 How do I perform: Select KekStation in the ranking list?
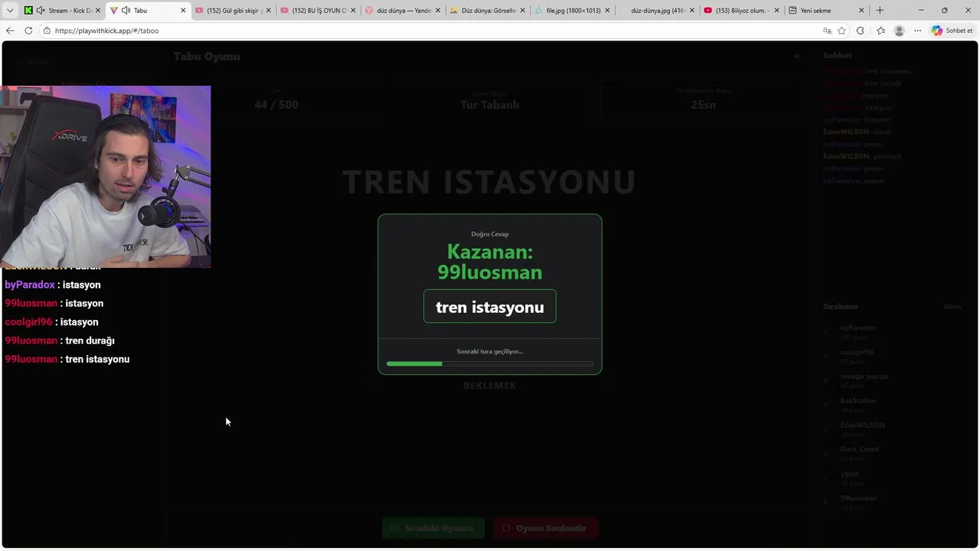[857, 400]
